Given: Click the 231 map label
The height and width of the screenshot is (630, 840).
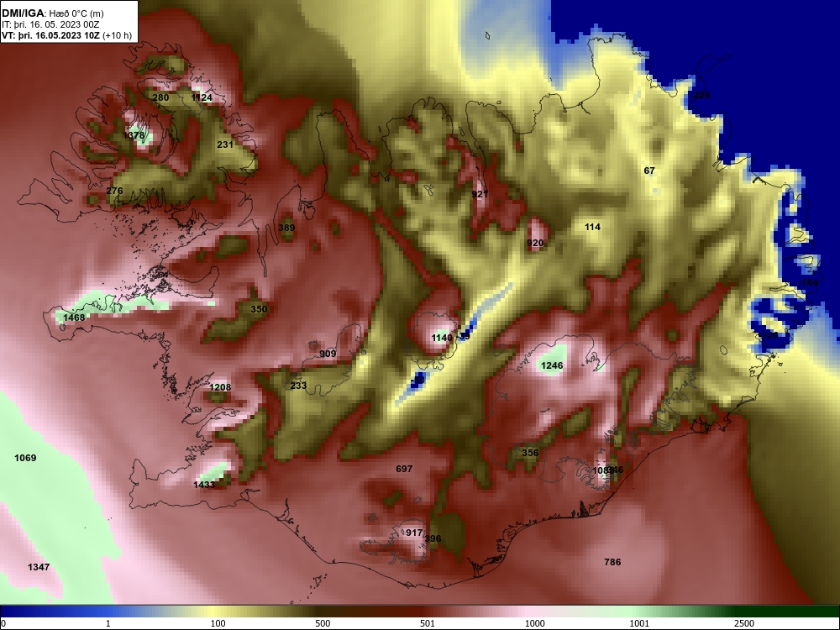Looking at the screenshot, I should click(x=225, y=144).
